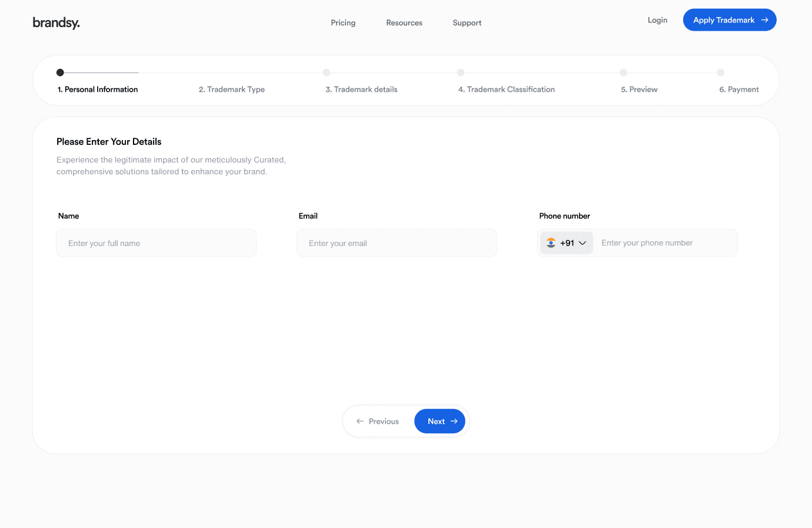The height and width of the screenshot is (528, 812).
Task: Open the +91 country code dropdown
Action: pos(567,243)
